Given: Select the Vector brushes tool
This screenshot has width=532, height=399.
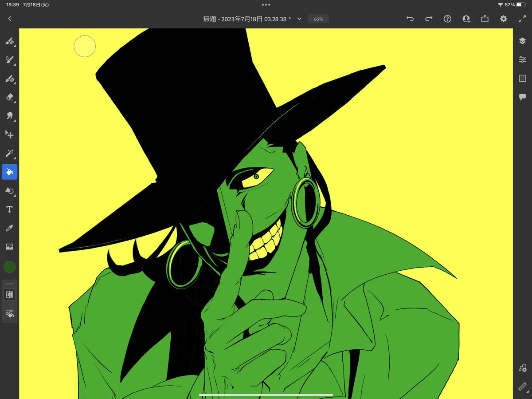Looking at the screenshot, I should click(x=9, y=78).
